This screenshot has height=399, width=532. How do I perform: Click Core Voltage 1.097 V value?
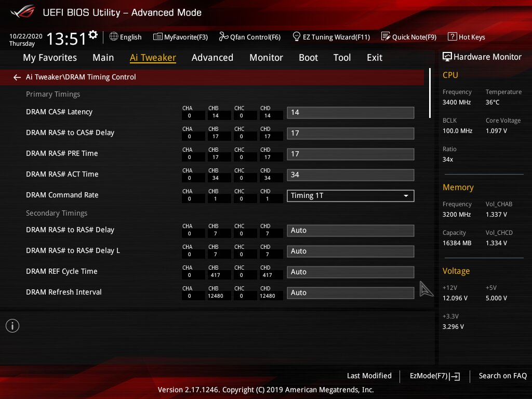coord(496,130)
